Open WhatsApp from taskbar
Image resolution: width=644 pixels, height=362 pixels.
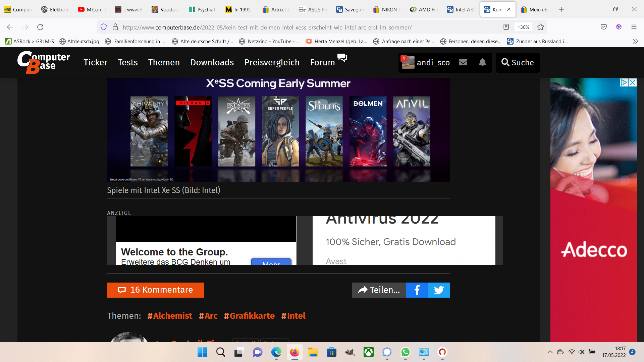click(x=405, y=352)
